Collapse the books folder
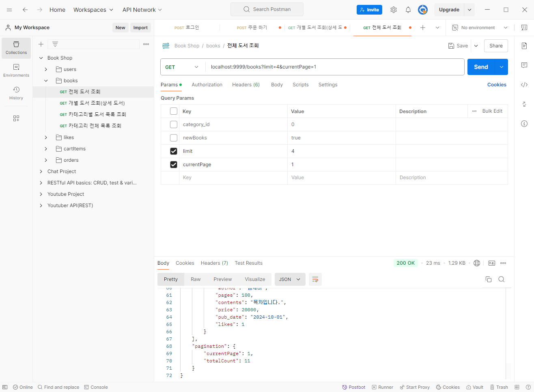 tap(46, 81)
